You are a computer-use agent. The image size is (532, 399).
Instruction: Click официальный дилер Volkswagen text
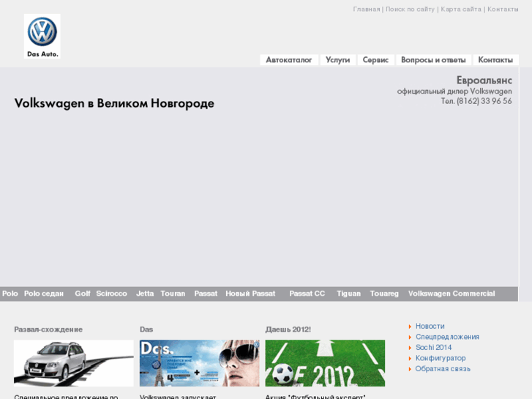click(x=454, y=92)
